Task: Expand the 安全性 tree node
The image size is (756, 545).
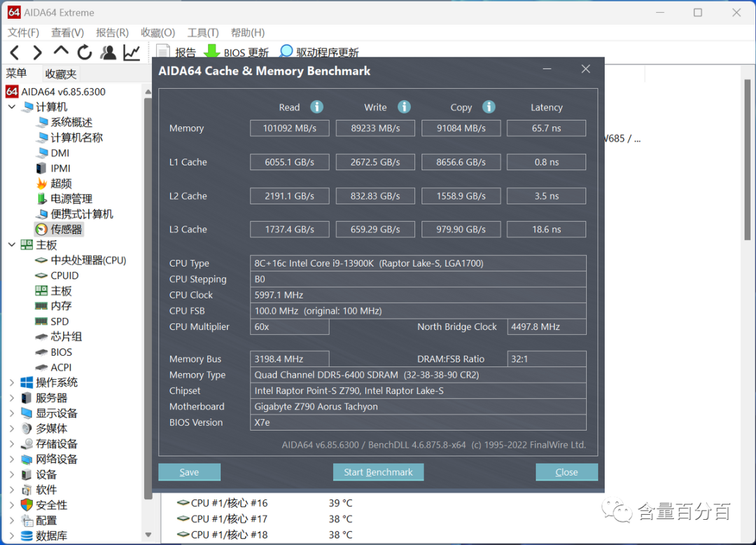Action: coord(12,505)
